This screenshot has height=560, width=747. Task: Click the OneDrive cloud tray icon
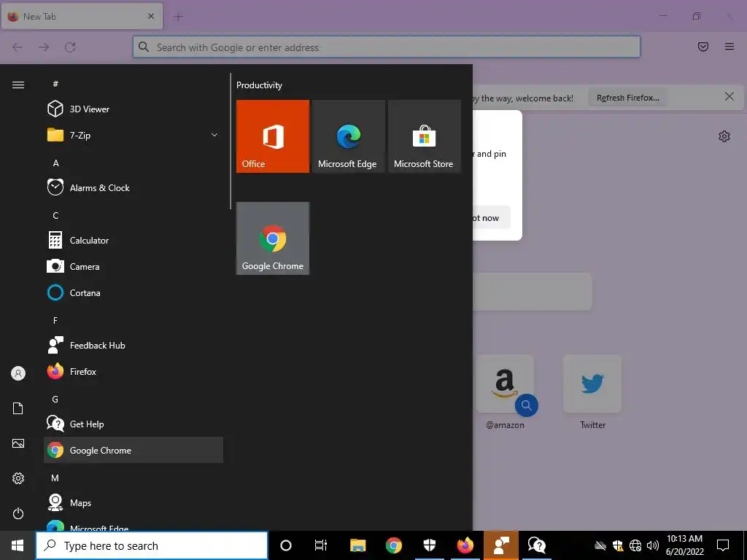coord(600,545)
